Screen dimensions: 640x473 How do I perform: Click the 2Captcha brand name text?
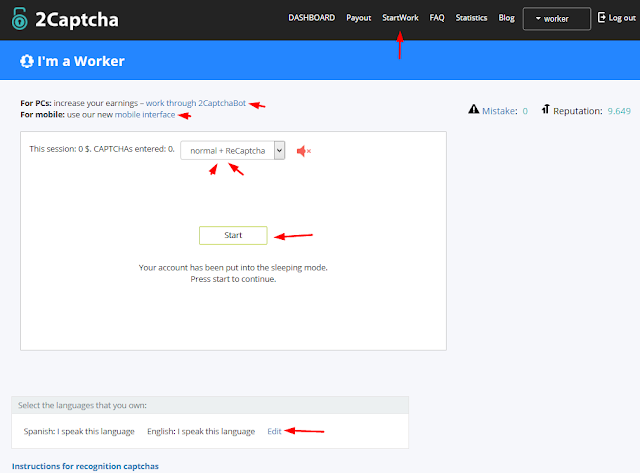tap(77, 20)
